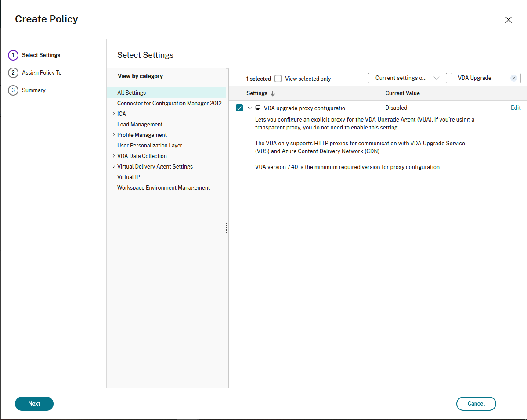Click the step 3 circle icon
Screen dimensions: 527x420
point(13,90)
